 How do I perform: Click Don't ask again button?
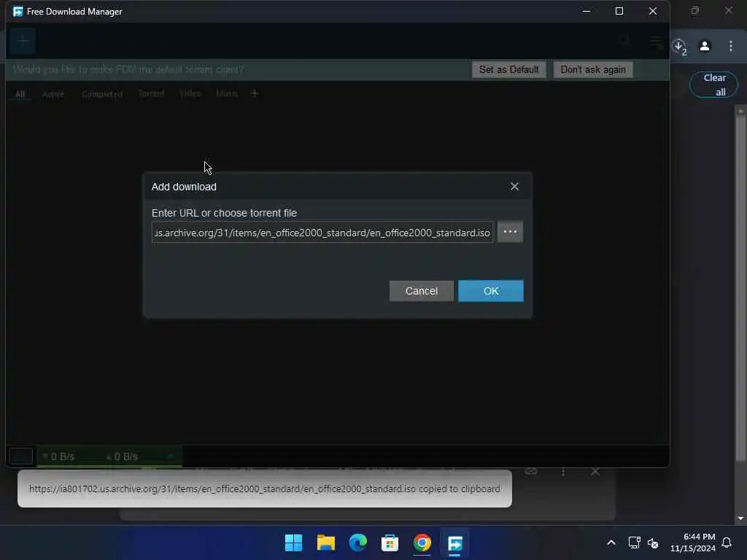pos(593,69)
